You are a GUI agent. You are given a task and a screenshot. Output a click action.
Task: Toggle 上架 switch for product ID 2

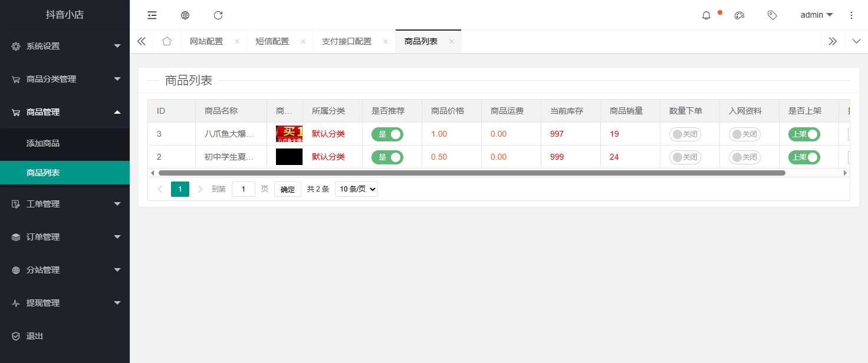point(804,157)
